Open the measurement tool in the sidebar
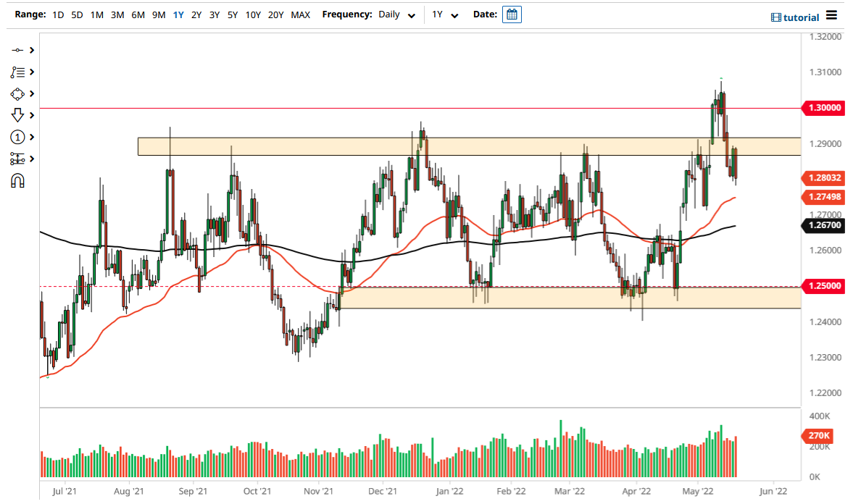The image size is (853, 504). point(18,159)
